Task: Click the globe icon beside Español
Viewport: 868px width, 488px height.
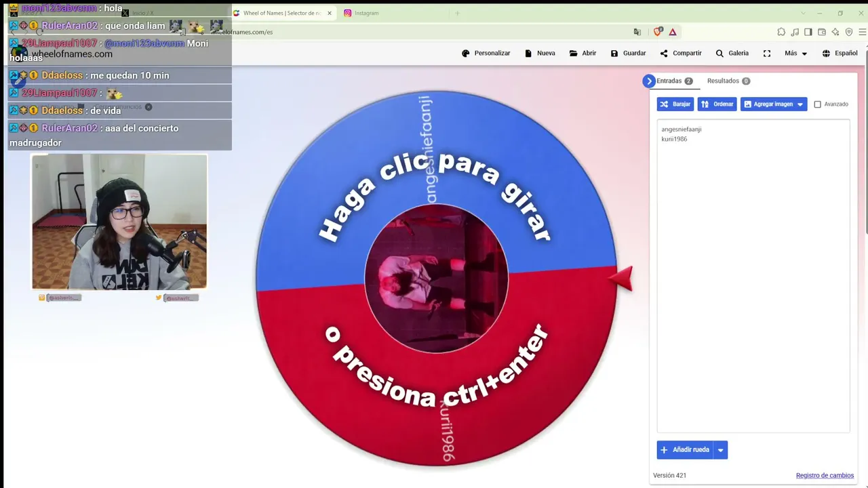Action: (x=826, y=54)
